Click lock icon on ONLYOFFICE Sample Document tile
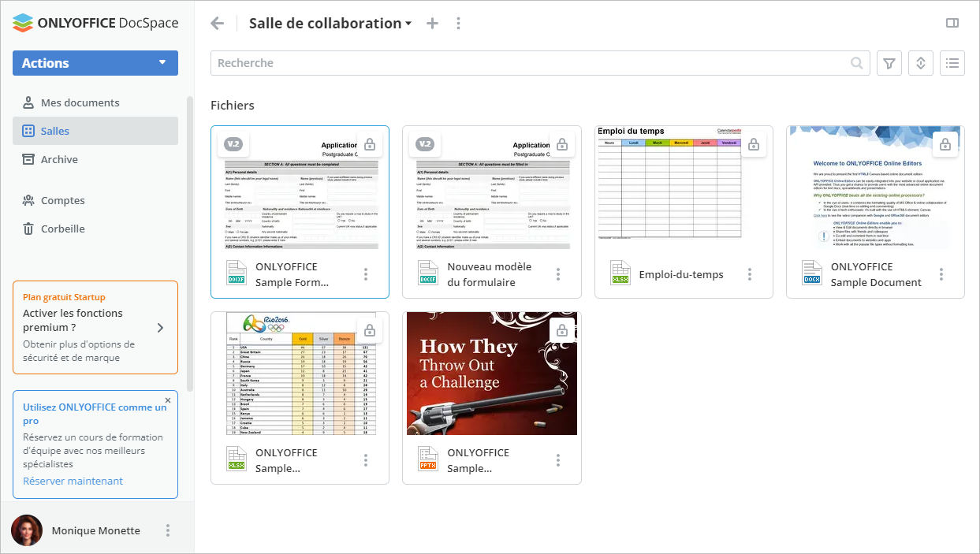Screen dimensions: 980x554 [x=945, y=144]
